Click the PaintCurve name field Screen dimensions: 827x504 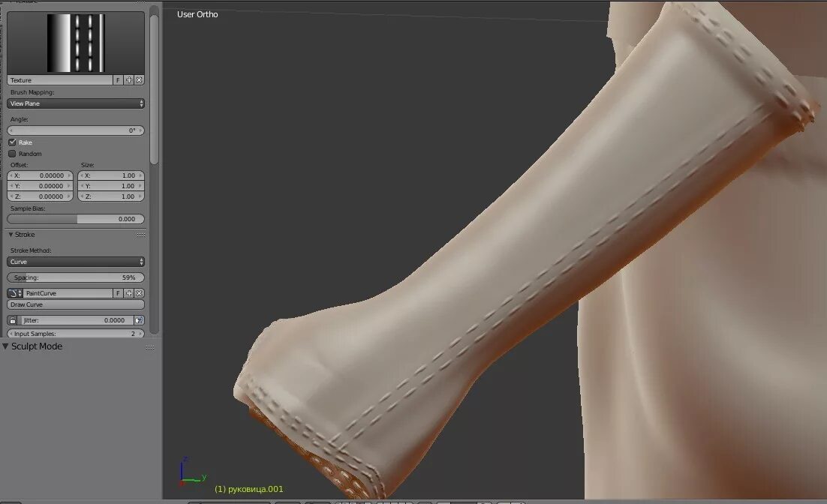pos(68,293)
